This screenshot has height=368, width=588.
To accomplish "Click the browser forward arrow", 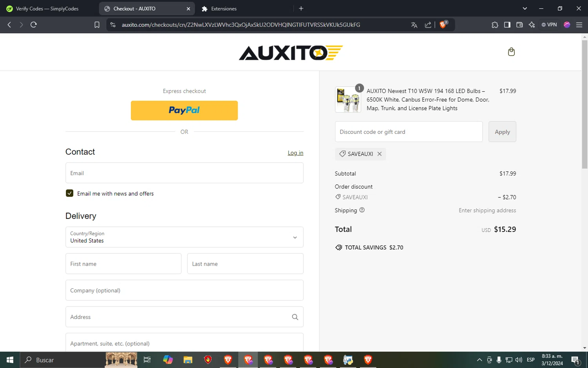I will [21, 25].
